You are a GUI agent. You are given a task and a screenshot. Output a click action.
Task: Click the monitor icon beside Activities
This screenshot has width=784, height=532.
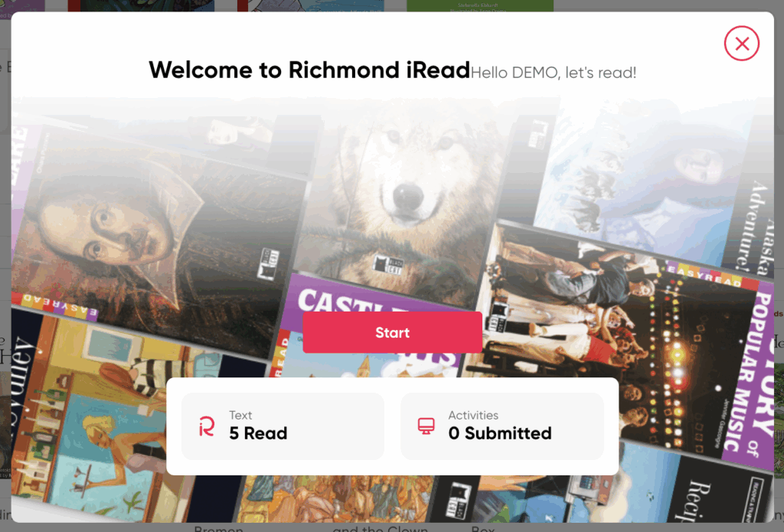pyautogui.click(x=426, y=426)
